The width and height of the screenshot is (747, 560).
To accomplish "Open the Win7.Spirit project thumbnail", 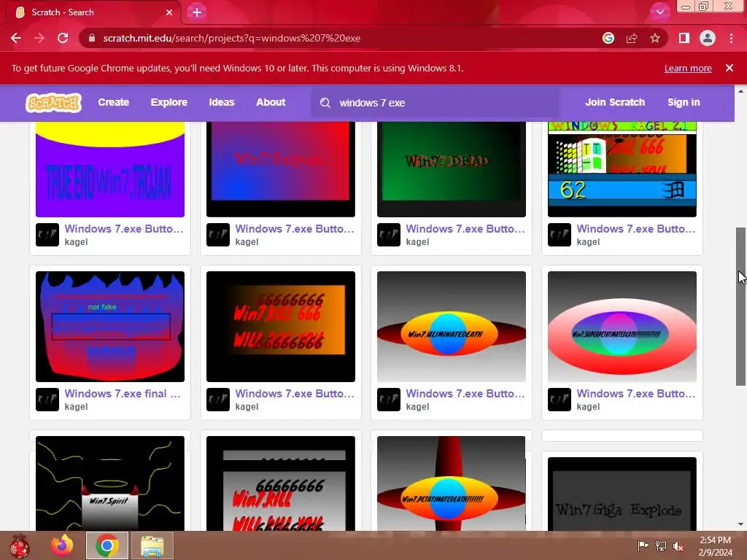I will (x=110, y=483).
